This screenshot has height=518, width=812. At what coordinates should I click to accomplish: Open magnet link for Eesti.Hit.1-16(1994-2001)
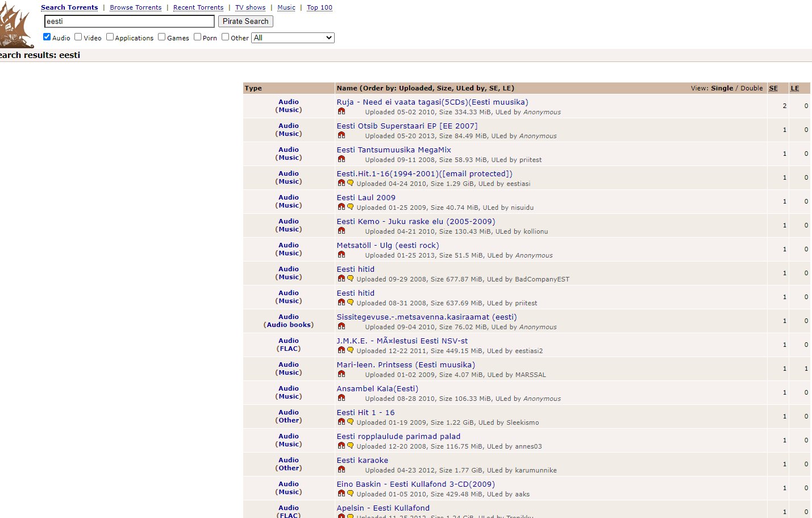[342, 183]
